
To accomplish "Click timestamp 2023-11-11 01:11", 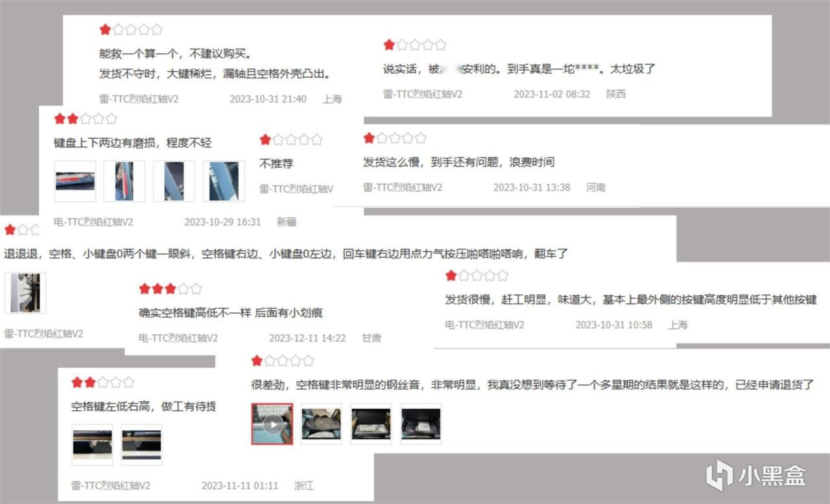I will [x=240, y=485].
